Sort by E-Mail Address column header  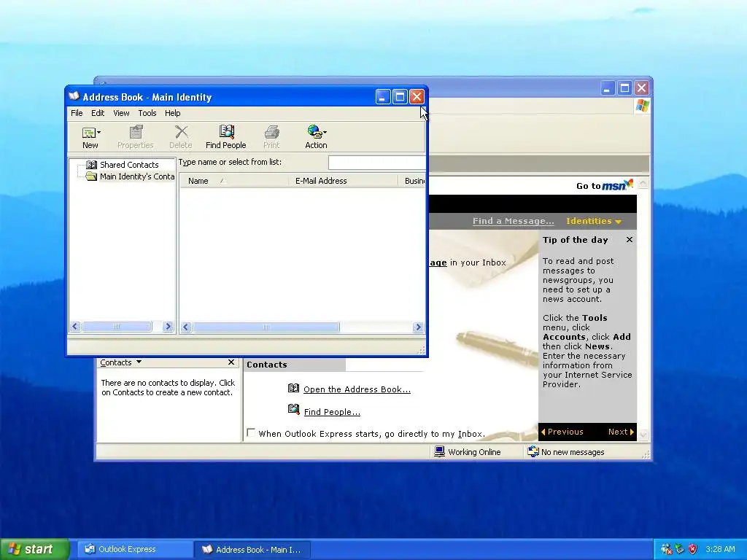click(343, 181)
